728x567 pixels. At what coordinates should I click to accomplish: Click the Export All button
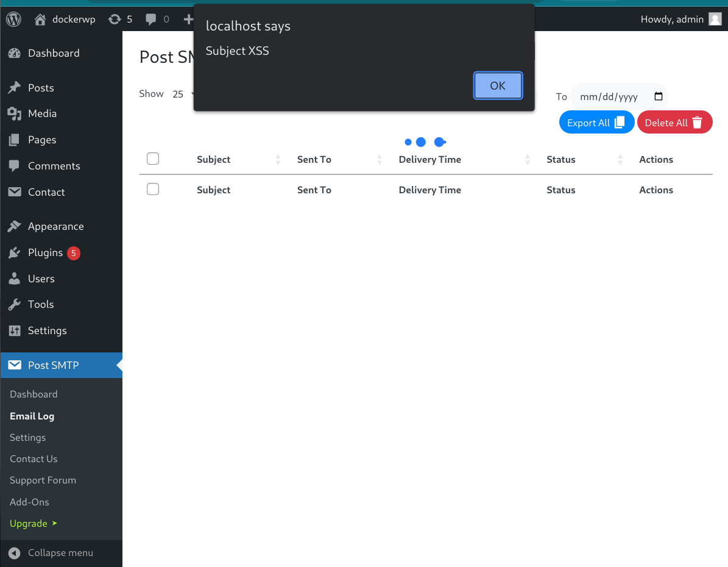click(x=596, y=123)
